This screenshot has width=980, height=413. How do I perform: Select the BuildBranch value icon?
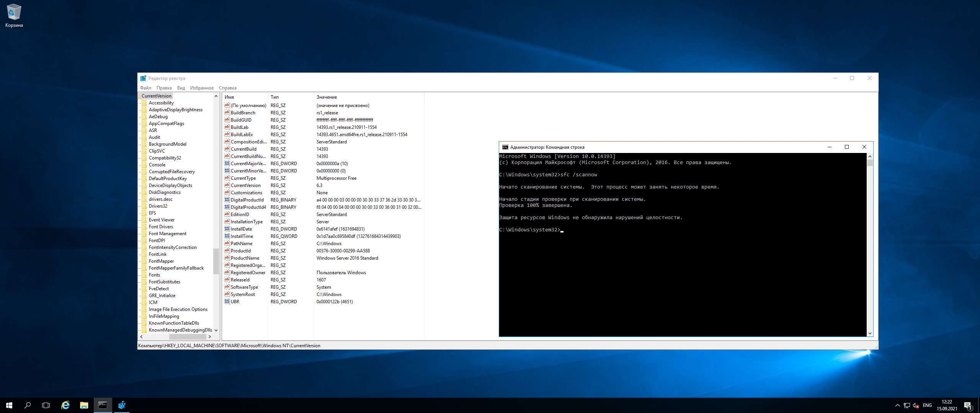coord(227,112)
